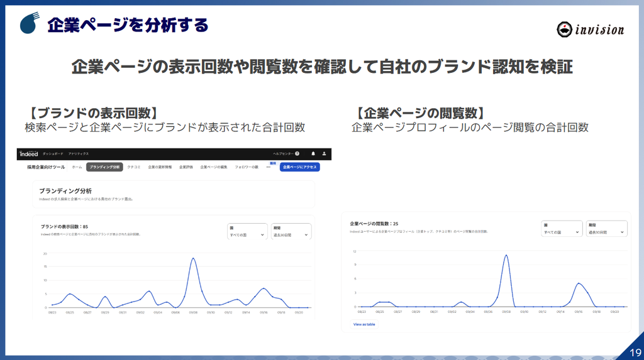Viewport: 644px width, 360px height.
Task: Open the ダッシュボード header menu
Action: (53, 154)
